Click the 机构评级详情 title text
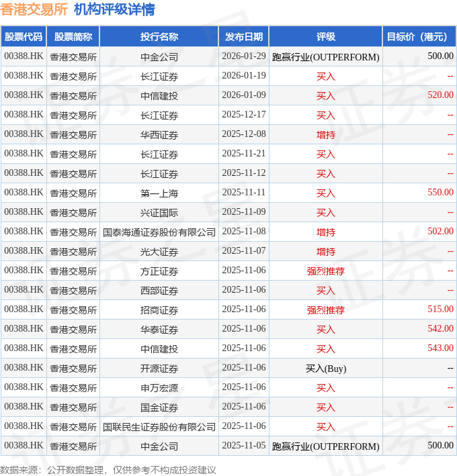Viewport: 457px width, 476px height. [114, 9]
